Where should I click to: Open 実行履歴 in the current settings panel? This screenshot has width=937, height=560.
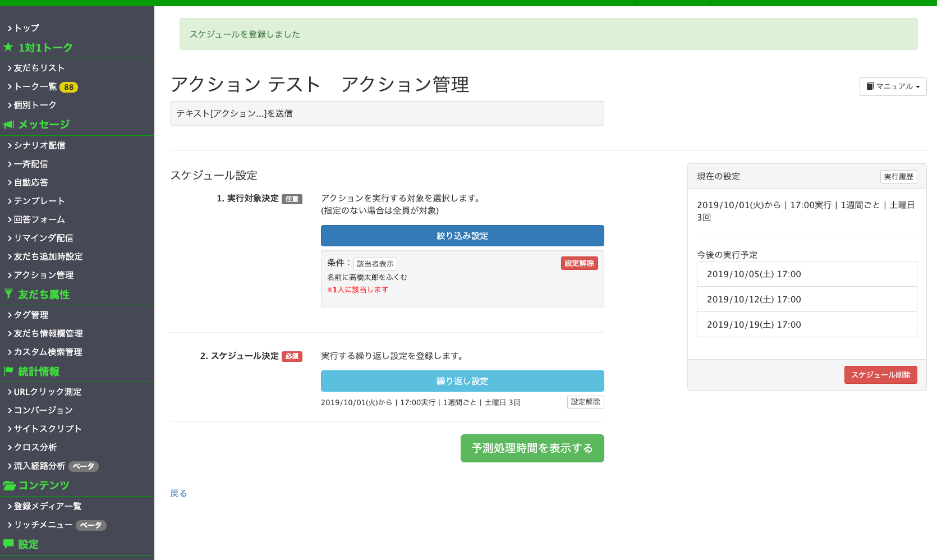tap(898, 177)
